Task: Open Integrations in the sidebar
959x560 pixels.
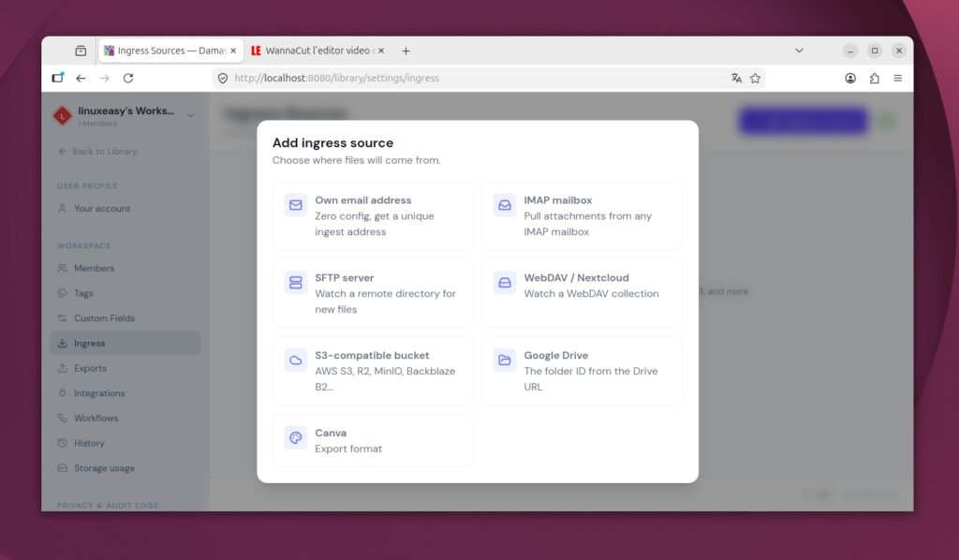Action: tap(125, 393)
